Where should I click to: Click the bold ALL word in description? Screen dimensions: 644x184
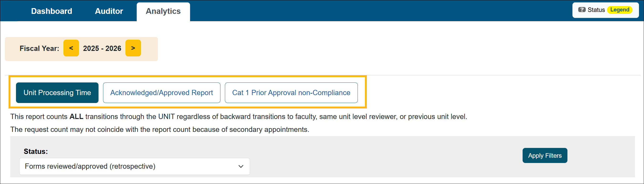point(76,117)
